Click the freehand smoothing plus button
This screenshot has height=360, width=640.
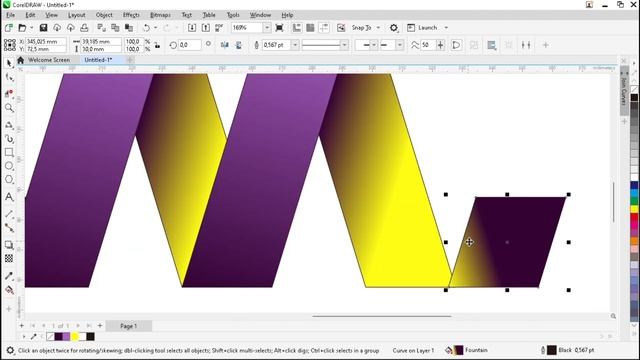pos(440,45)
